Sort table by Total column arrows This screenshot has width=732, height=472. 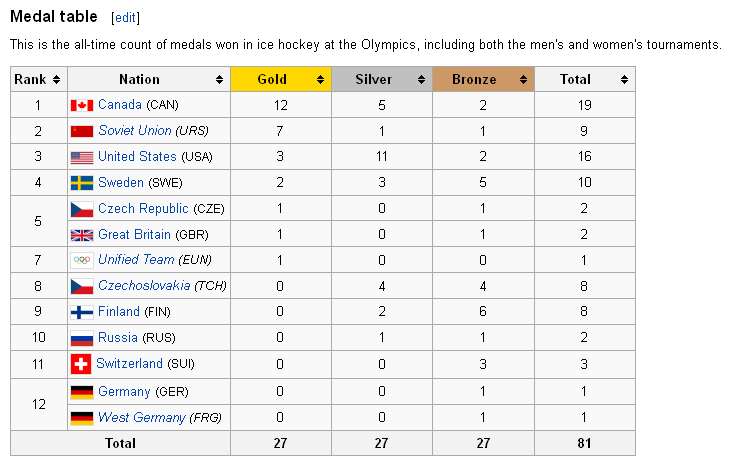coord(624,79)
